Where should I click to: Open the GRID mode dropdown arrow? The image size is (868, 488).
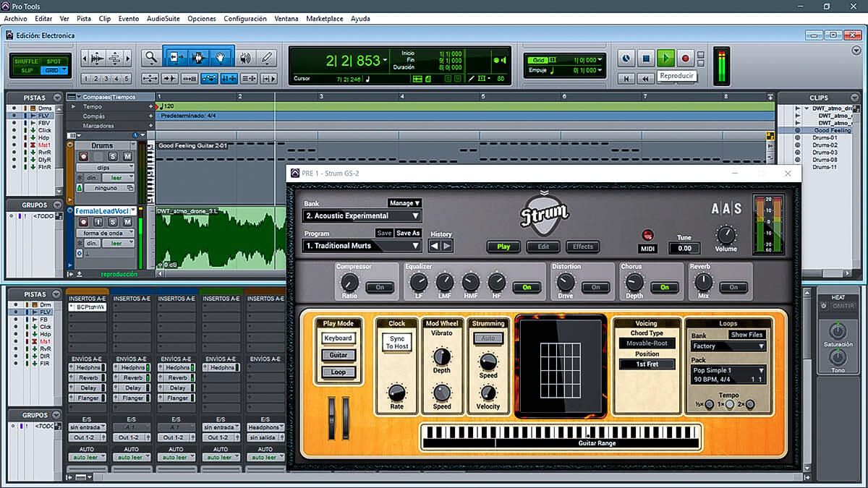(64, 70)
